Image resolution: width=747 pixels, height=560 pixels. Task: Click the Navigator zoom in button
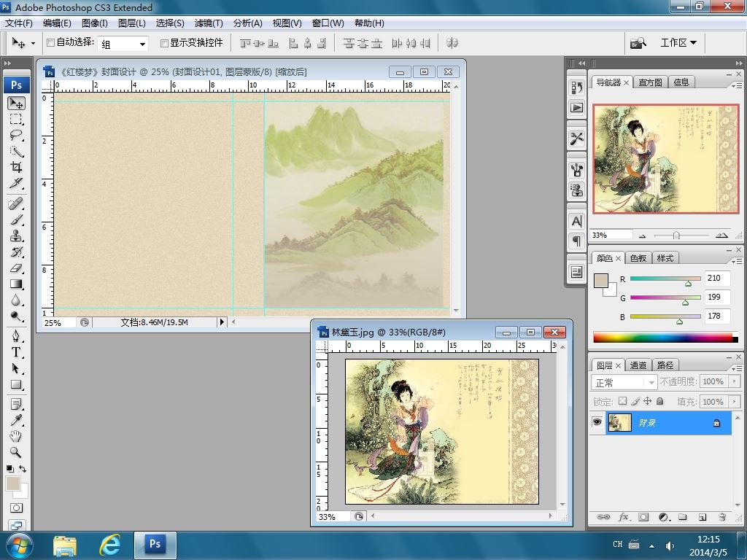[x=721, y=236]
